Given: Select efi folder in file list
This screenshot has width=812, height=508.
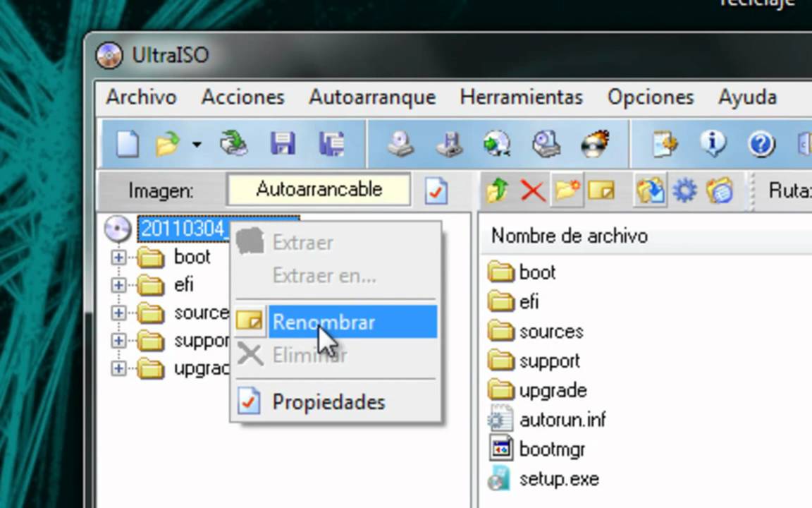Looking at the screenshot, I should coord(529,302).
